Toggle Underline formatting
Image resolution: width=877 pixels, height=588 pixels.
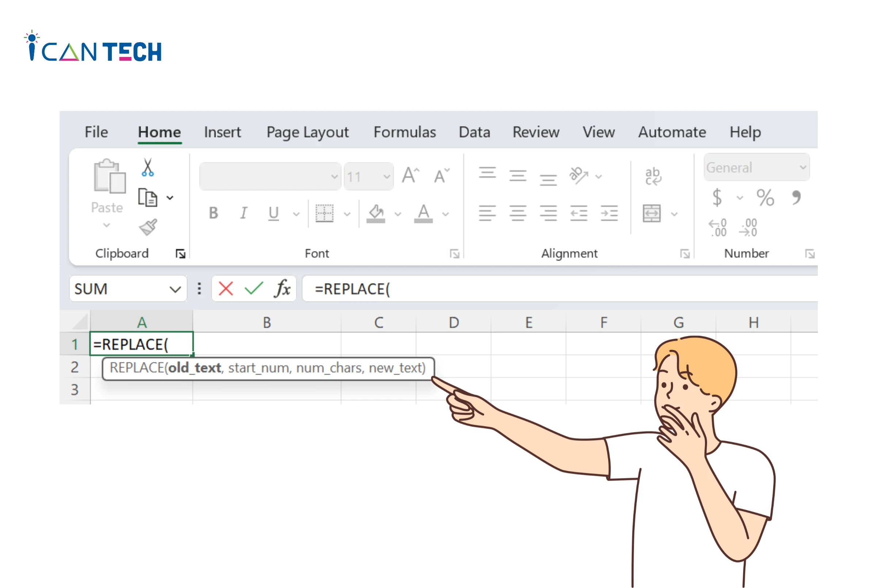point(274,213)
